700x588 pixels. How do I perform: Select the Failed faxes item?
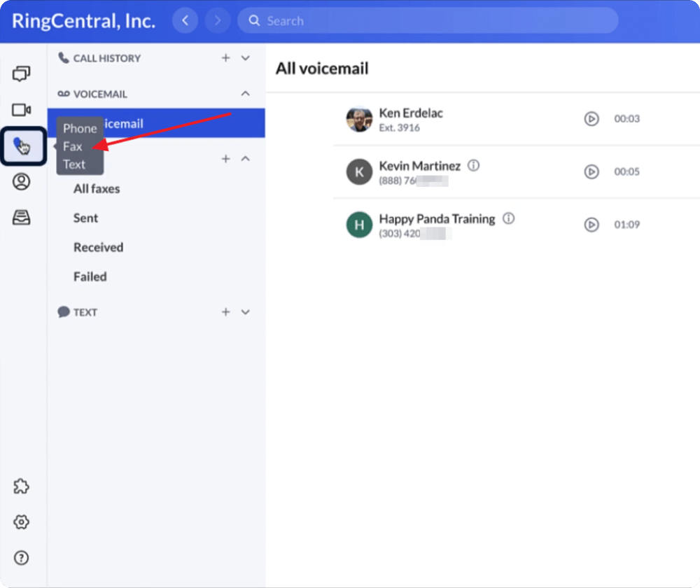click(90, 276)
